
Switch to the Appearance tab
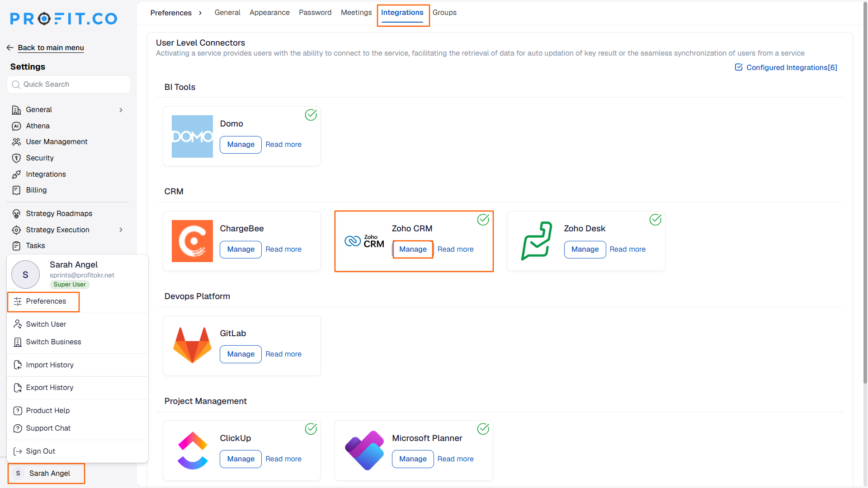(x=269, y=13)
